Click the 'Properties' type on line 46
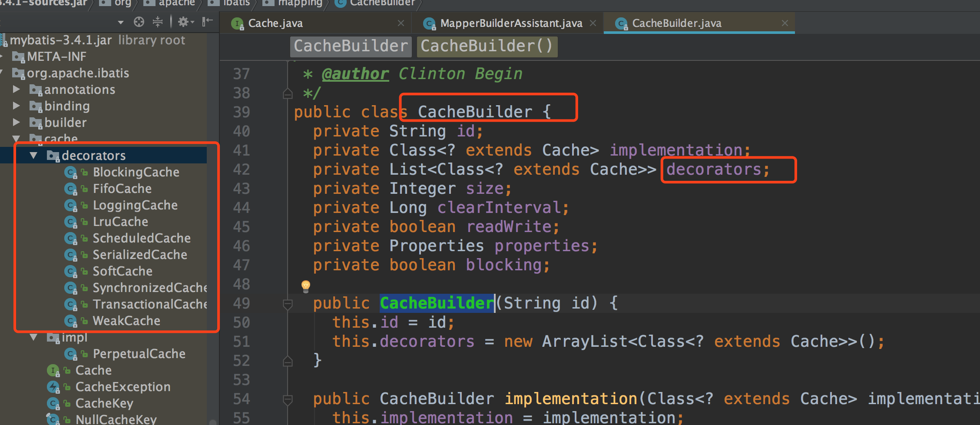980x425 pixels. pos(437,246)
